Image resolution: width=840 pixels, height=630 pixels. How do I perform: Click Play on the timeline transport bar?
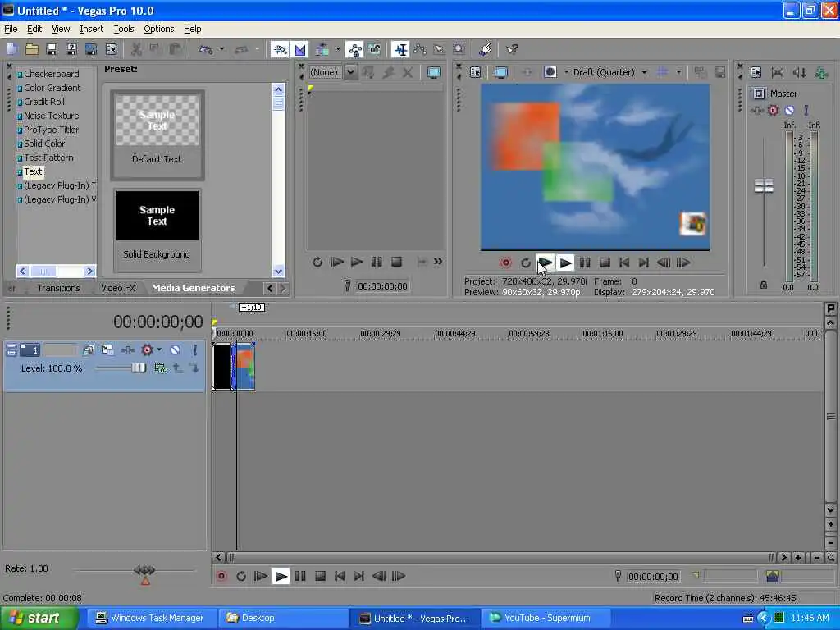[x=281, y=577]
